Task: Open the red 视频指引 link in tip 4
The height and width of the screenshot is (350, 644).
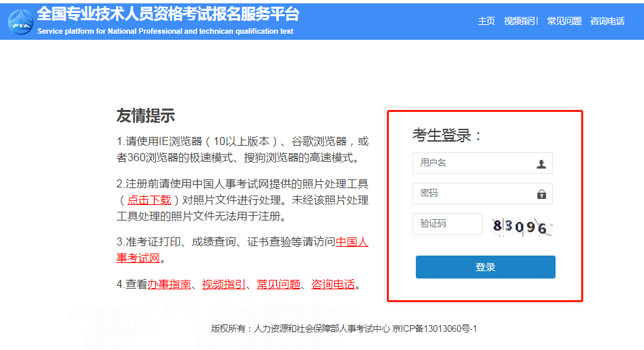Action: point(223,284)
